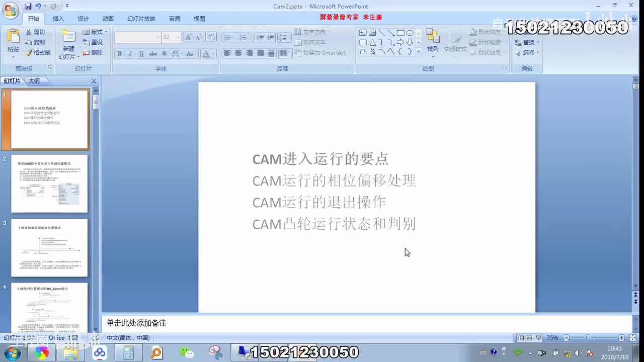Increase list indent level
This screenshot has width=644, height=362.
coord(271,38)
